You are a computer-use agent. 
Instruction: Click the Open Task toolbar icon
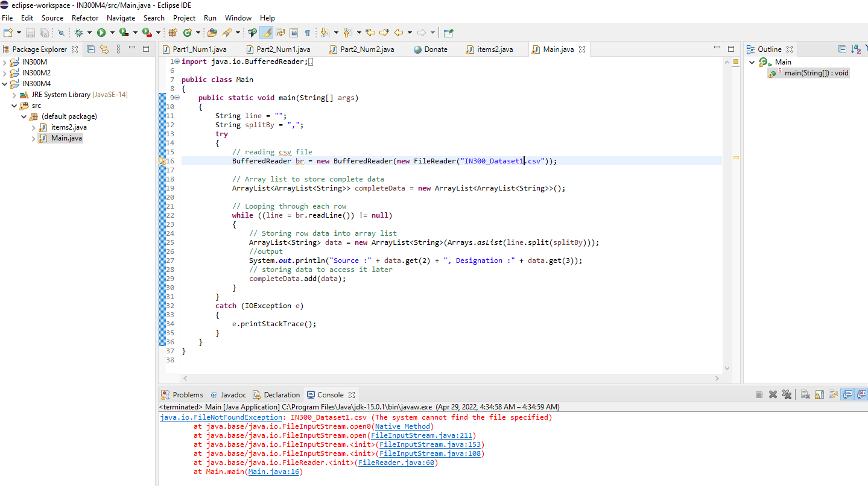coord(252,33)
